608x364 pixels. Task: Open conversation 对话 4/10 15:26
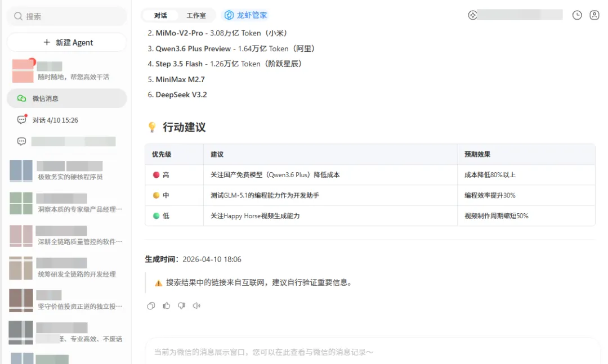pos(66,120)
